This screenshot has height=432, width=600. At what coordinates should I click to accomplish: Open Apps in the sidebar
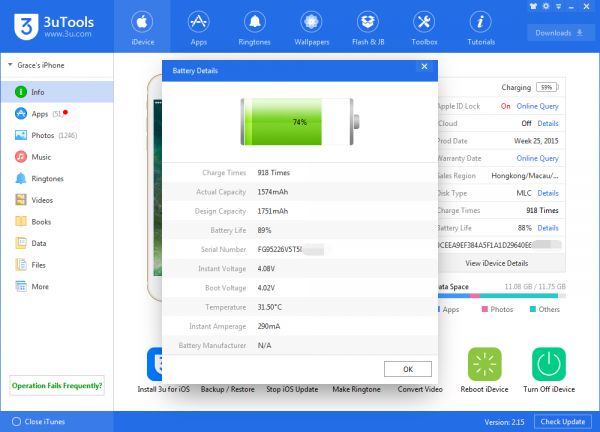(57, 114)
